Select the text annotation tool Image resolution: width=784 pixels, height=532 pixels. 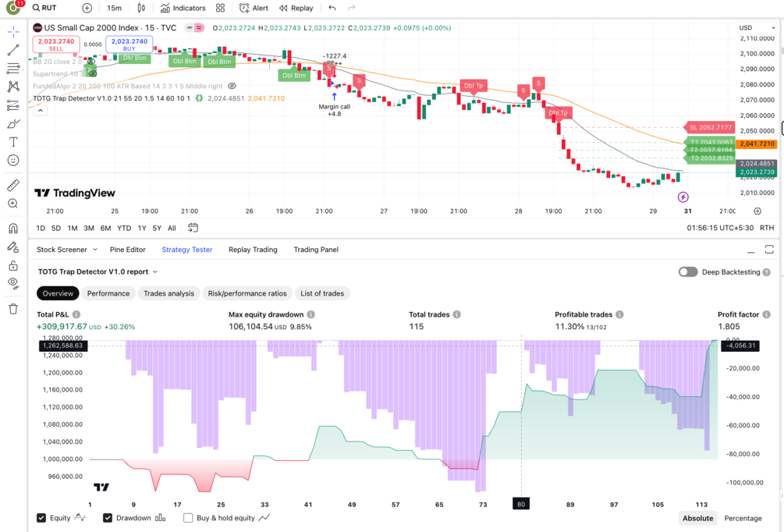point(13,142)
